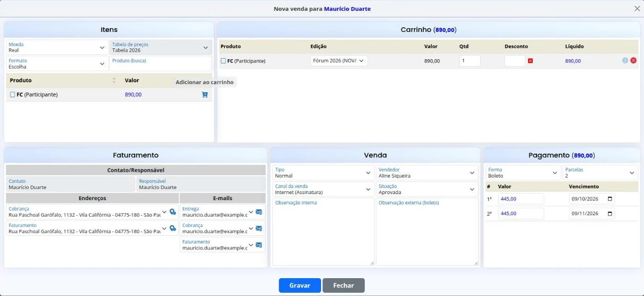
Task: Click the red discount percent icon
Action: 530,61
